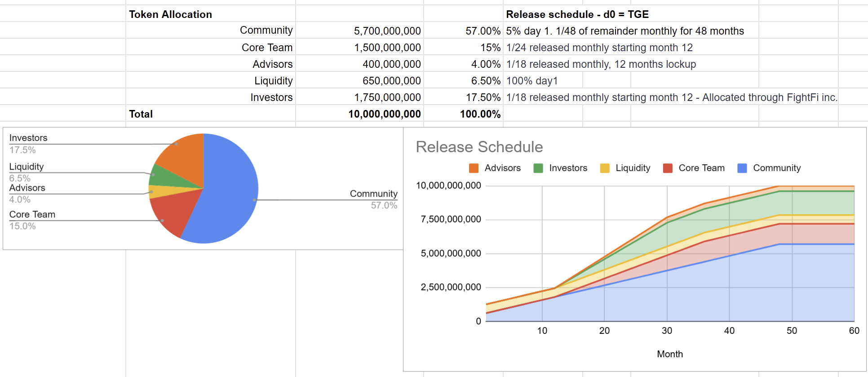
Task: Click the Release Schedule chart title
Action: 479,147
